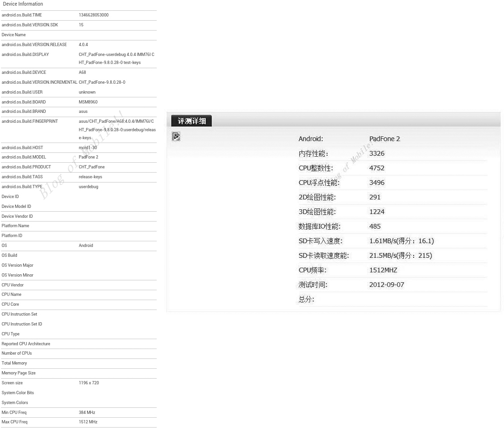Select the android.os.Build.VERSION.RELEASE label
Viewport: 504px width, 429px height.
tap(34, 45)
